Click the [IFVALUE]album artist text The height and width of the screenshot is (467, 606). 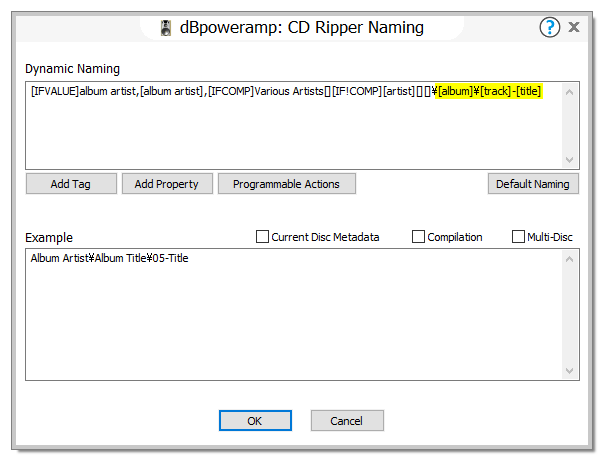click(x=83, y=91)
